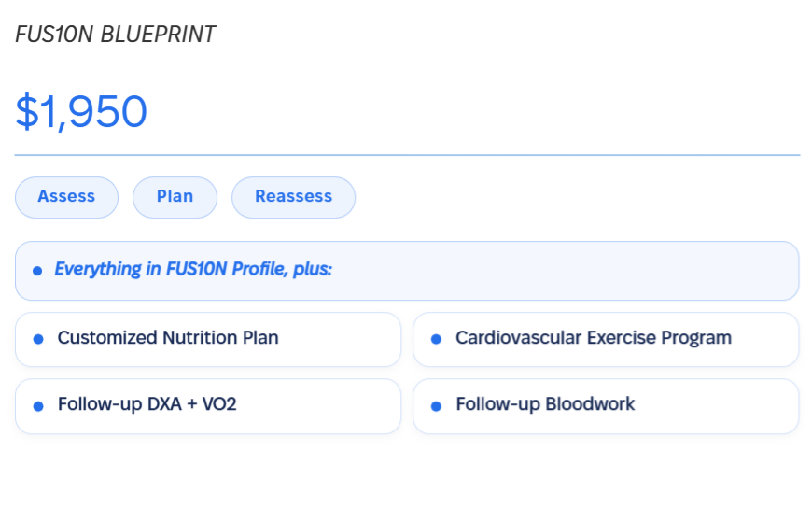Click the FUS10N BLUEPRINT heading
The height and width of the screenshot is (522, 812).
115,35
